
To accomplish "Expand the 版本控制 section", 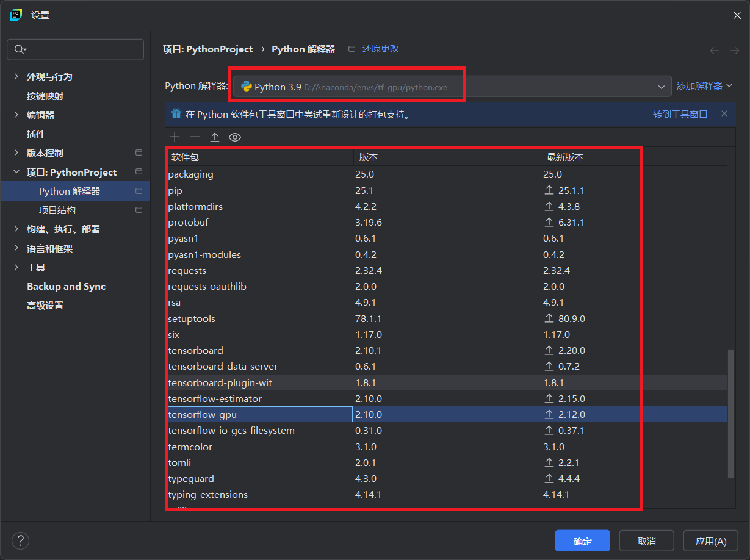I will (x=16, y=153).
